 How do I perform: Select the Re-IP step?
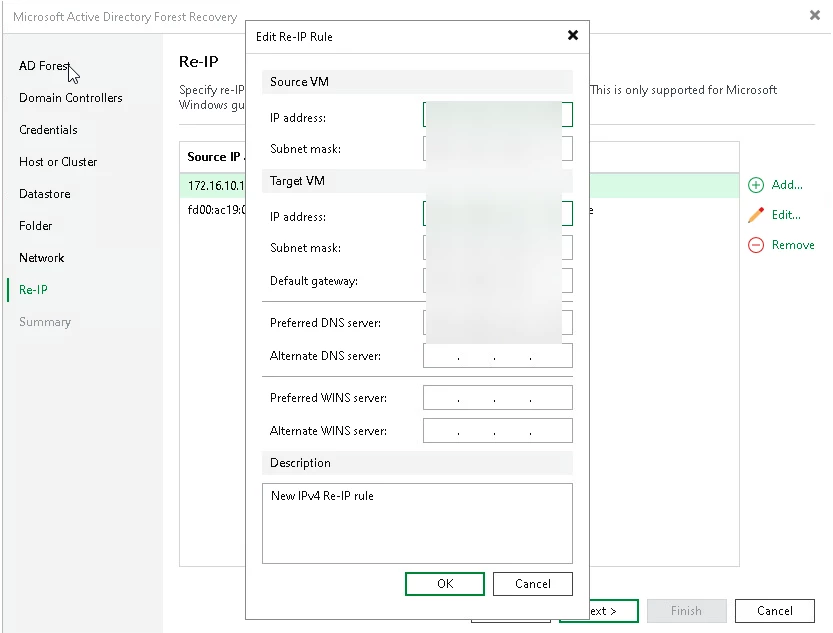[x=33, y=289]
